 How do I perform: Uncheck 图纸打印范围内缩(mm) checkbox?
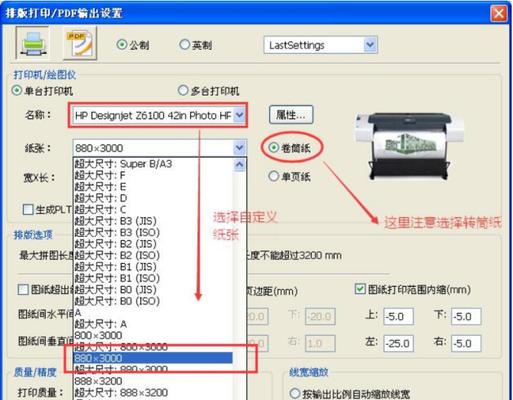pos(360,289)
